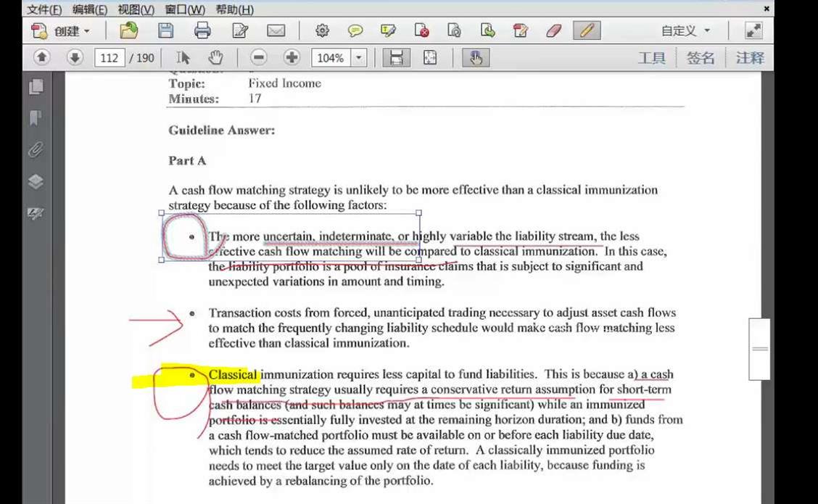Click the Minutes: label
The image size is (818, 504).
[x=194, y=99]
